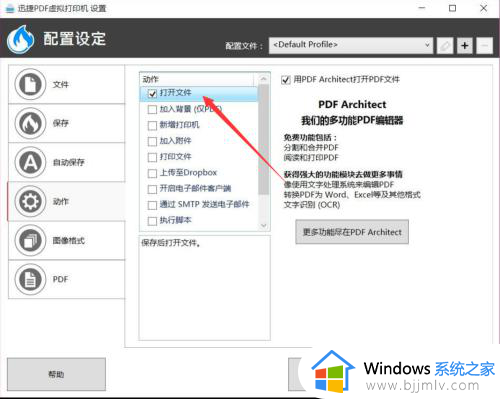Click the document icon beside 文件
The image size is (500, 399).
[x=30, y=84]
